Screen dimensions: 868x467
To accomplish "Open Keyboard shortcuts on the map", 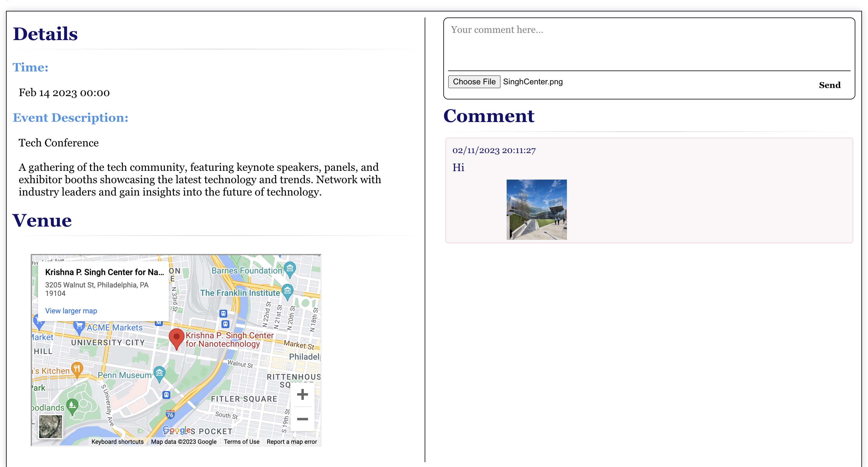I will coord(117,442).
